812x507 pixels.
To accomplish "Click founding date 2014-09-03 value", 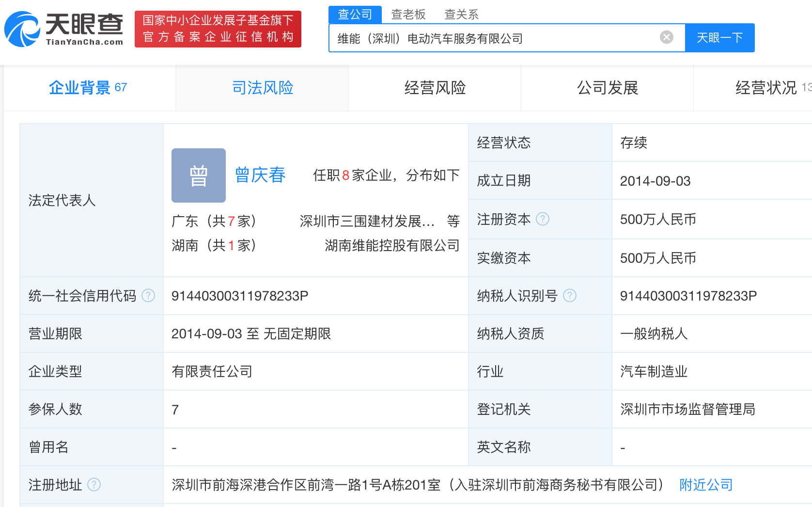I will (x=656, y=181).
